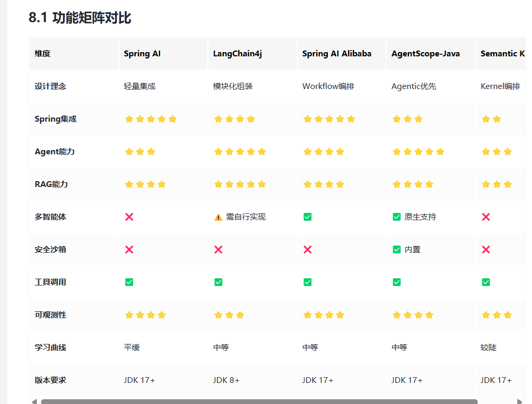Click the JDK 8+ cell

(x=226, y=380)
